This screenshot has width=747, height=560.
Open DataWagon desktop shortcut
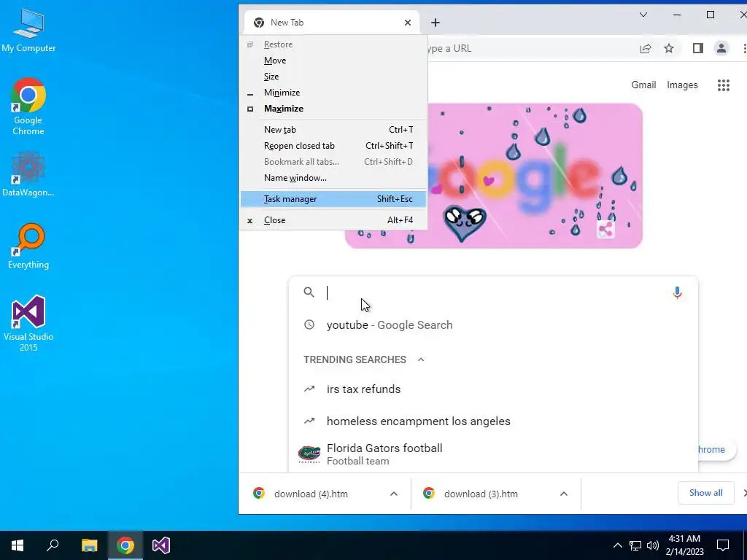pyautogui.click(x=28, y=174)
